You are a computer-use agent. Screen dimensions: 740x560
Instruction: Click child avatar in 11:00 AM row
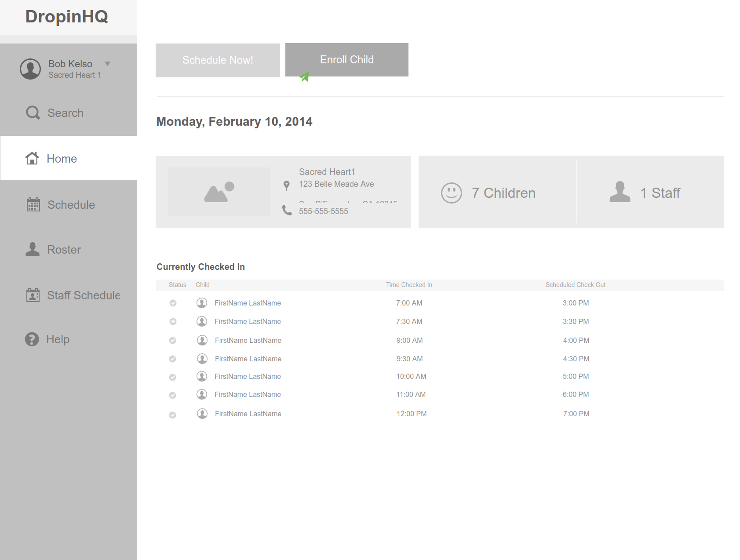(x=202, y=394)
